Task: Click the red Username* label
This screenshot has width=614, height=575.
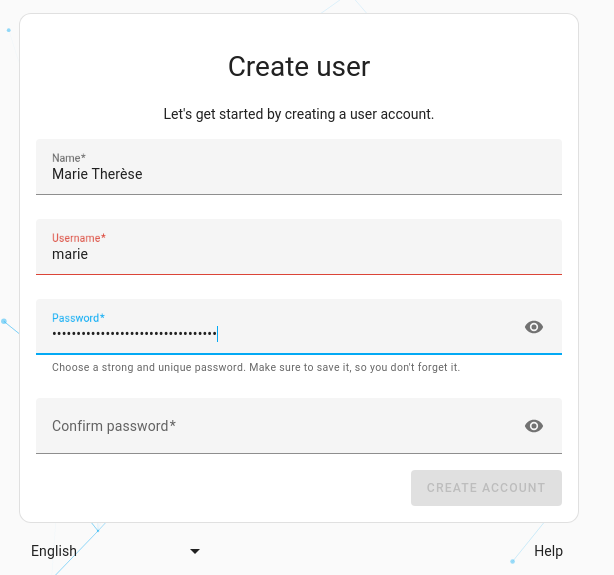Action: tap(78, 238)
